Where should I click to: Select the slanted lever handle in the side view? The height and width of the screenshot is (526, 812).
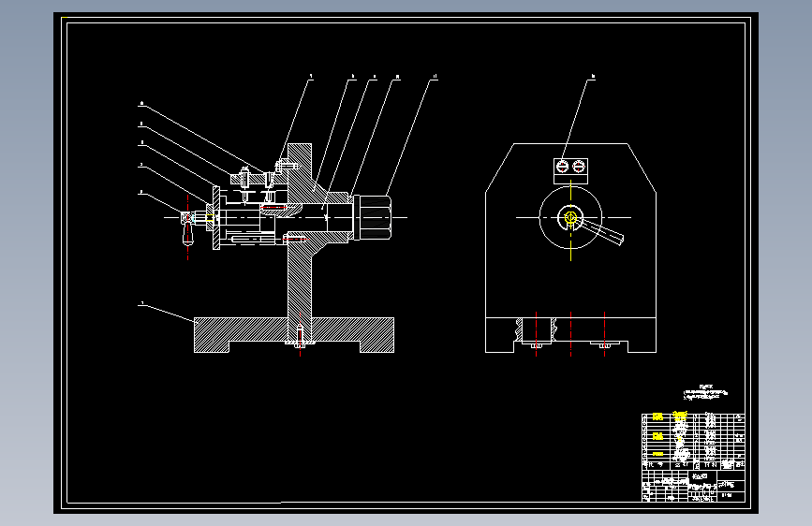tap(602, 231)
